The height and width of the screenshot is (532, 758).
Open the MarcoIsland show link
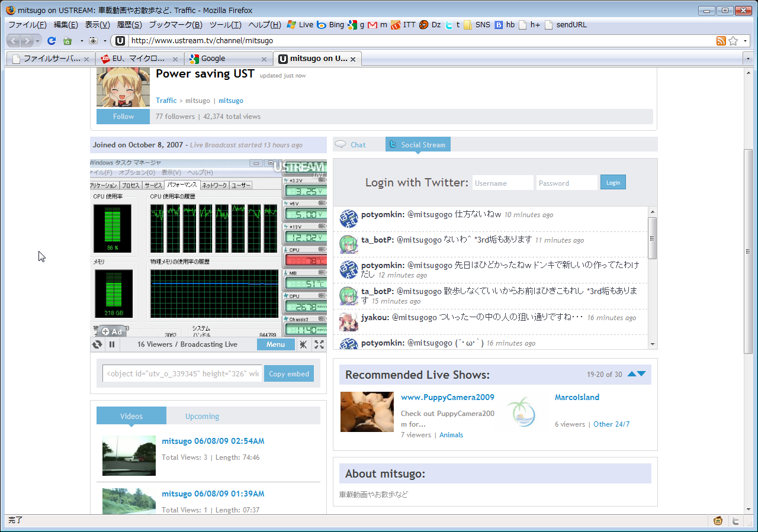click(577, 397)
